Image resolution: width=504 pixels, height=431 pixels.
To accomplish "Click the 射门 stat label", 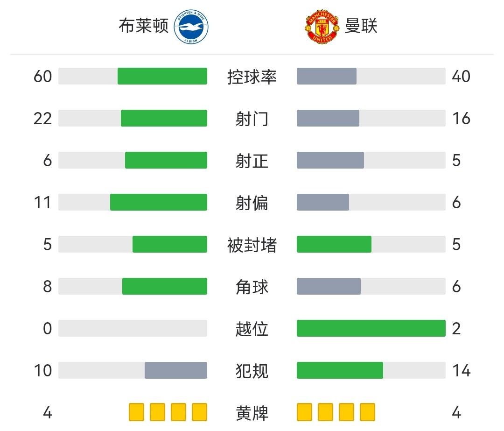I will 252,119.
